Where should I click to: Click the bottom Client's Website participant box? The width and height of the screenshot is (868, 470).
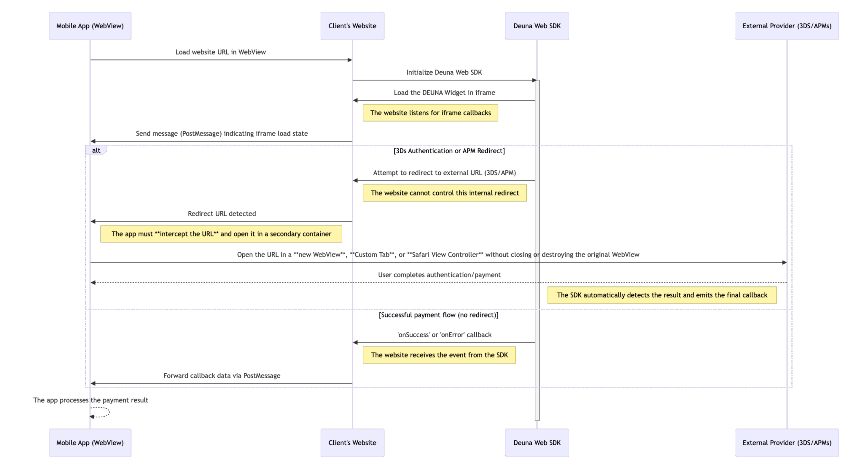352,443
